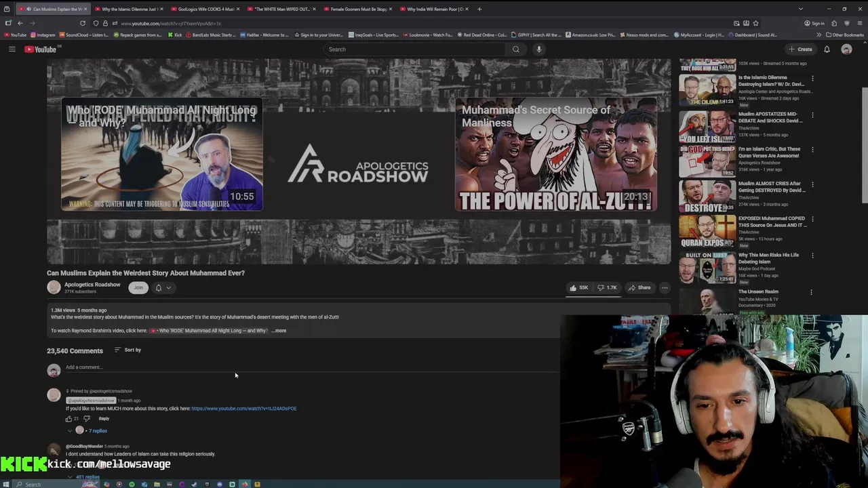868x488 pixels.
Task: Open subscription notification bell dropdown
Action: [163, 287]
